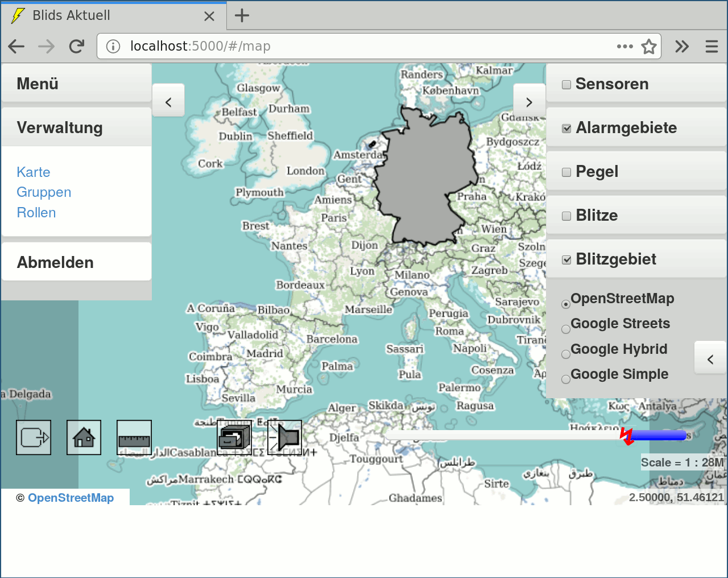Select the ruler measurement tool
This screenshot has height=578, width=728.
coord(134,437)
